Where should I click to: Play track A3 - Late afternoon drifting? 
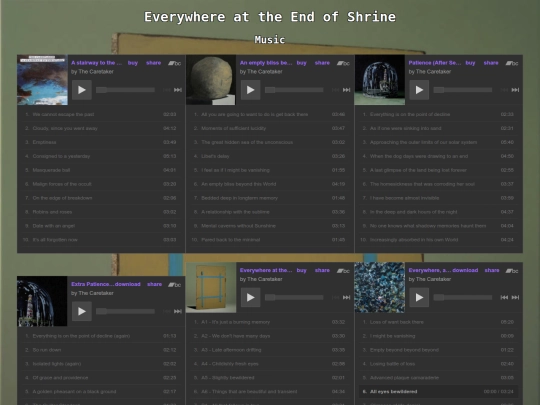(270, 350)
